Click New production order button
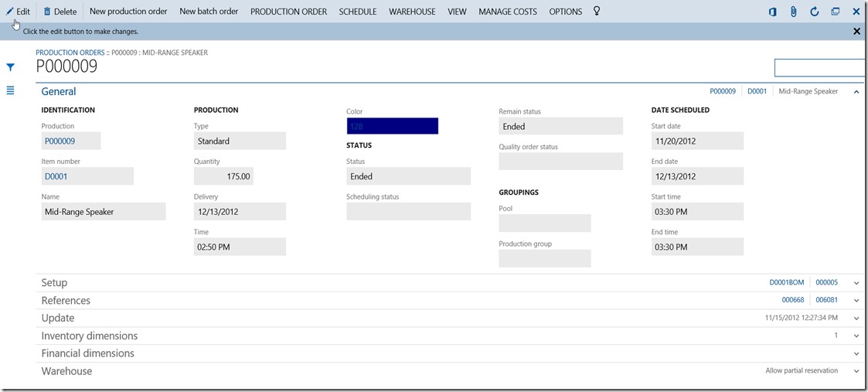868x392 pixels. [x=128, y=12]
